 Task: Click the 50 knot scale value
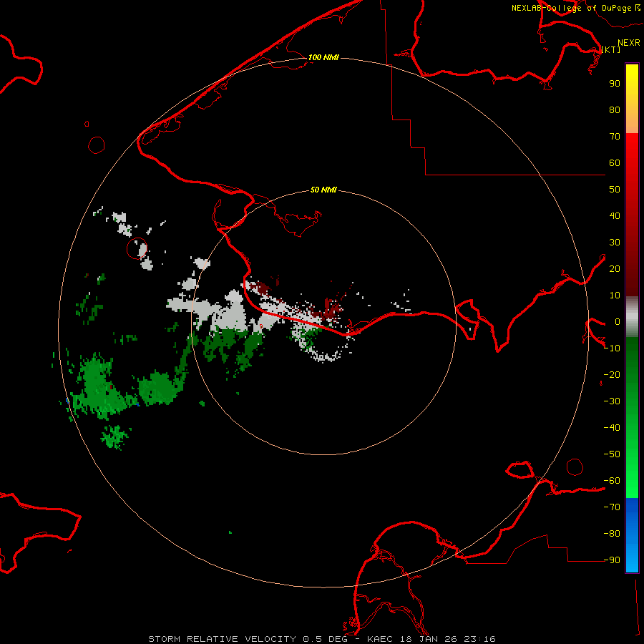pyautogui.click(x=615, y=190)
